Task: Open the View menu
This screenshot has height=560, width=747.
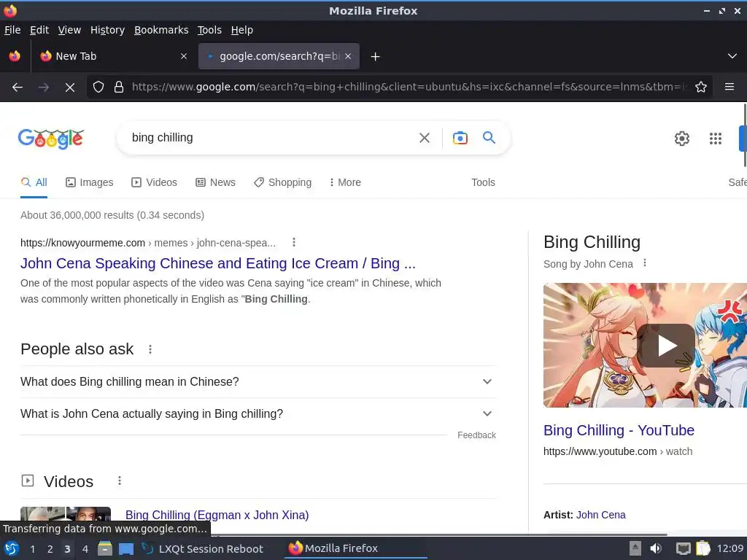Action: coord(69,30)
